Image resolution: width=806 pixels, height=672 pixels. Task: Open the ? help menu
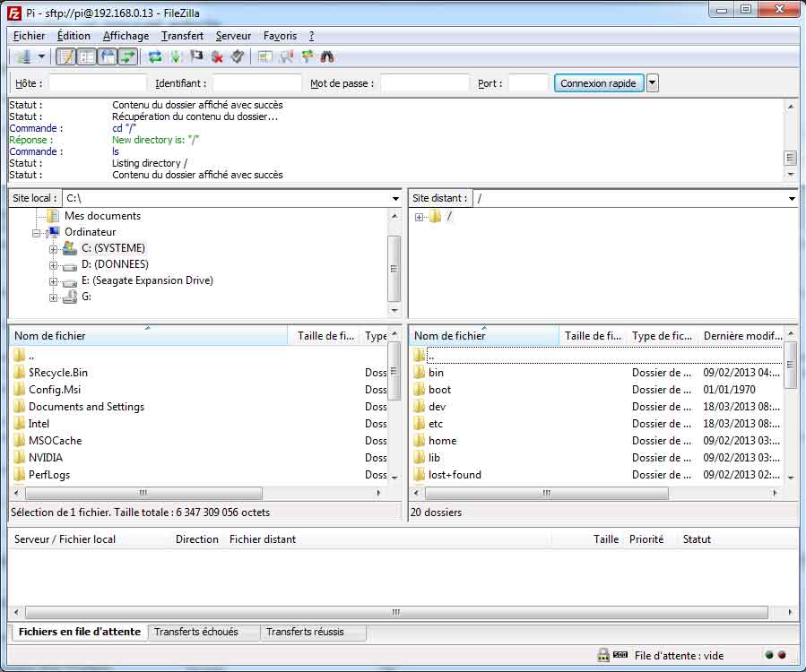311,36
